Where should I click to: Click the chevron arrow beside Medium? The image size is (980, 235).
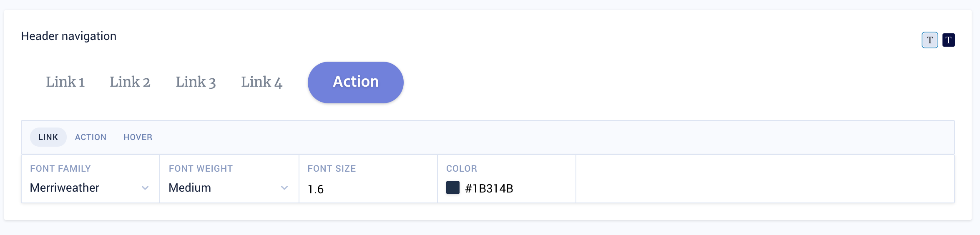(284, 188)
